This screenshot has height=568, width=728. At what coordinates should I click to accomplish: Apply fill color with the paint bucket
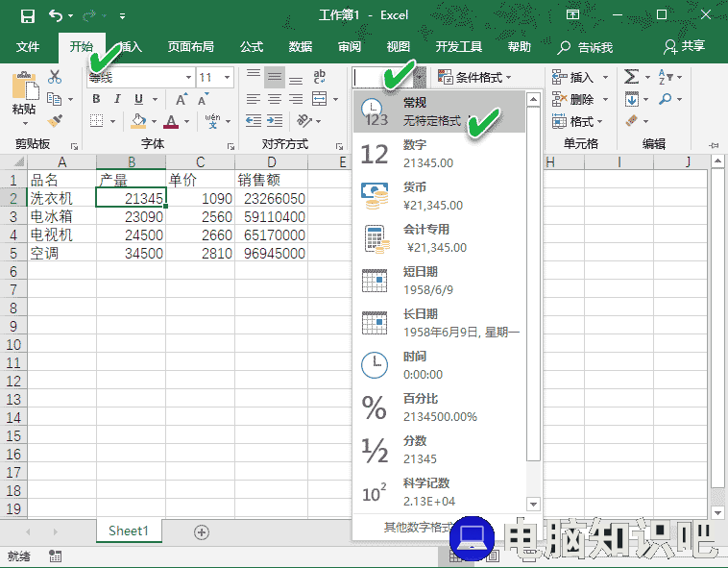click(139, 121)
